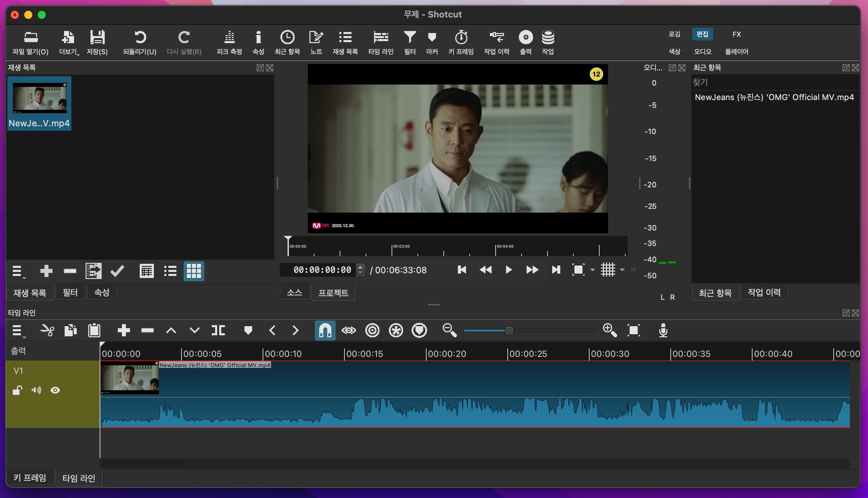Click the timeline paste clipboard icon
This screenshot has width=868, height=498.
94,331
